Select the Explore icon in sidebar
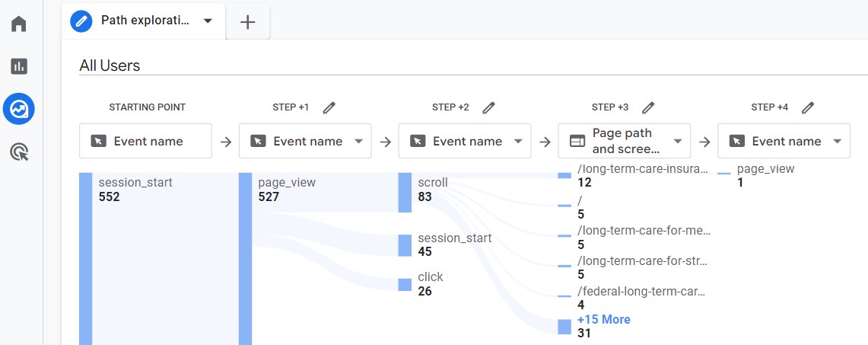 pyautogui.click(x=19, y=110)
